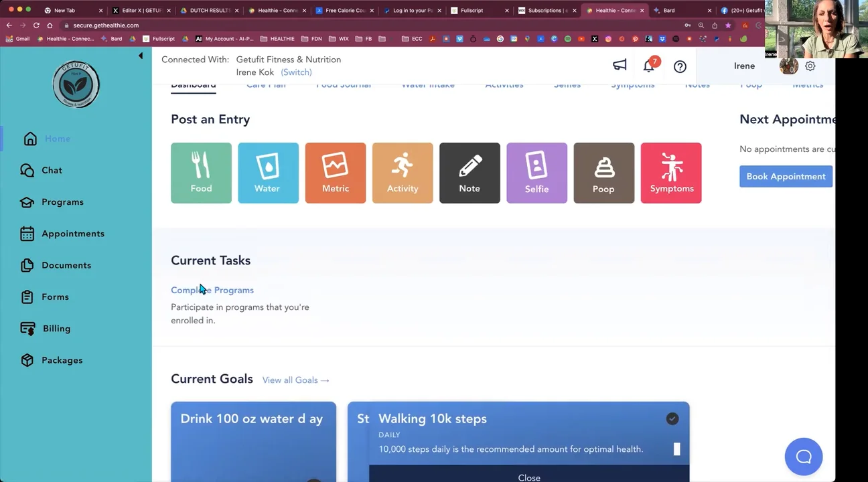The image size is (868, 482).
Task: Click the Switch link beside Irene Kok
Action: (296, 72)
